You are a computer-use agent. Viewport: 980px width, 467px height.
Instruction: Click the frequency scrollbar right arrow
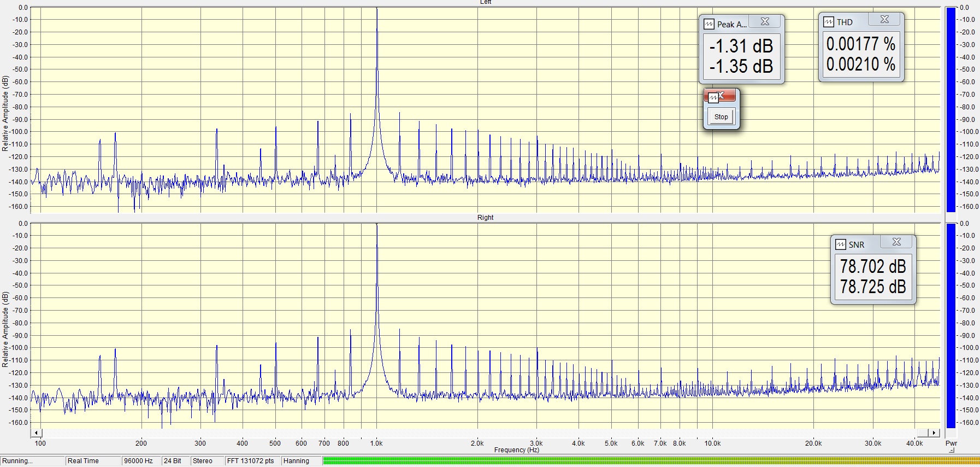coord(934,433)
